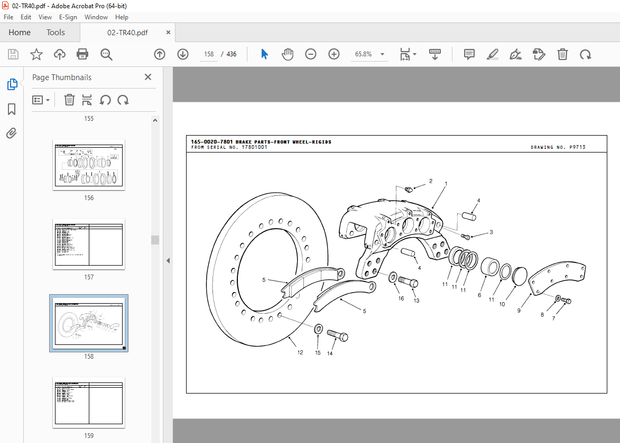Screen dimensions: 620x443
Task: Collapse the navigation pane with arrow
Action: (x=168, y=260)
